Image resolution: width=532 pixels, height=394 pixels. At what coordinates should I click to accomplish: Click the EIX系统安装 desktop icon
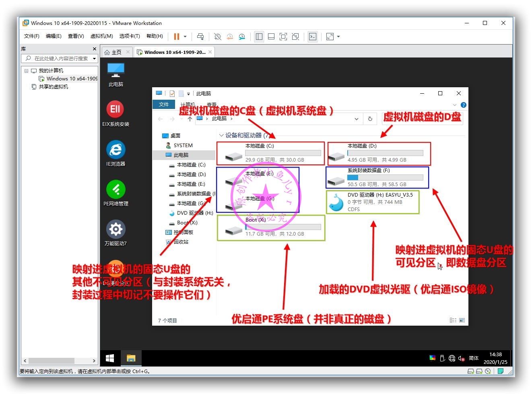(116, 114)
